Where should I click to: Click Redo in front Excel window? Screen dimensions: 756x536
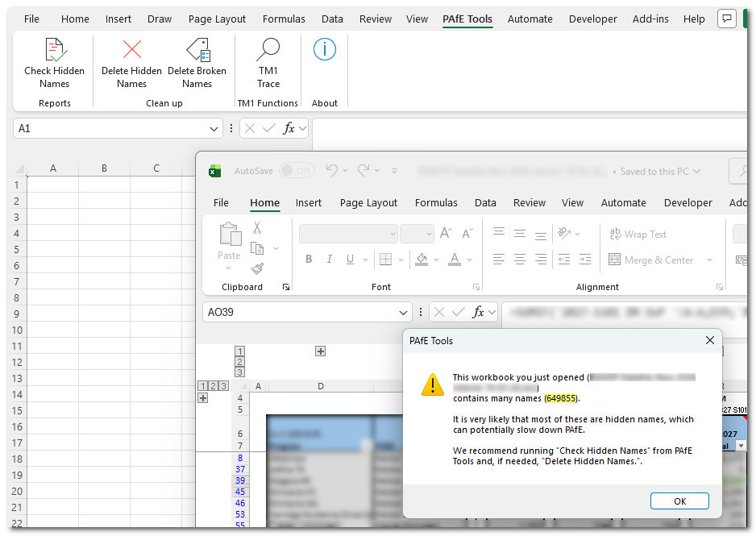coord(363,170)
